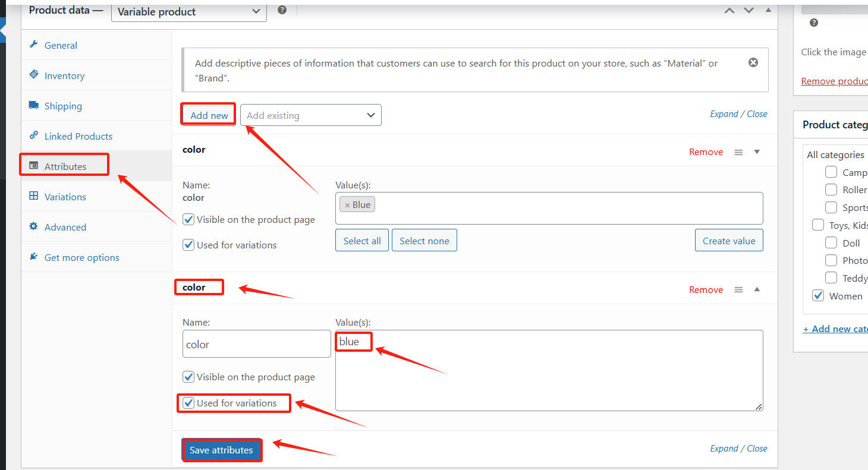
Task: Toggle first attribute's Visible on the product page
Action: [189, 220]
